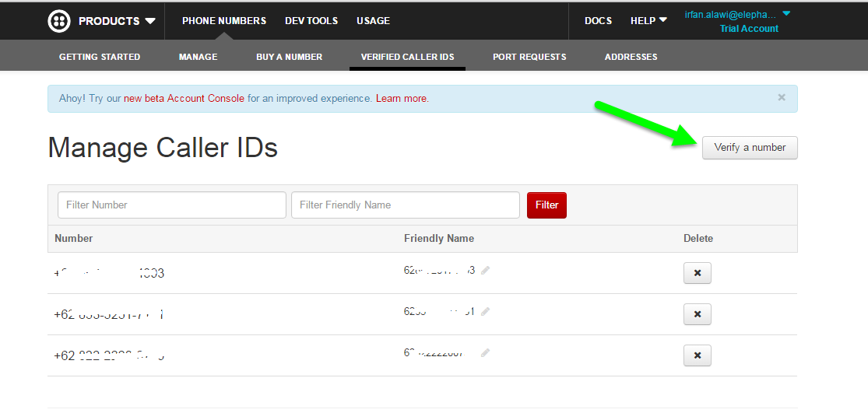This screenshot has height=413, width=868.
Task: Focus the Filter Number field
Action: point(171,205)
